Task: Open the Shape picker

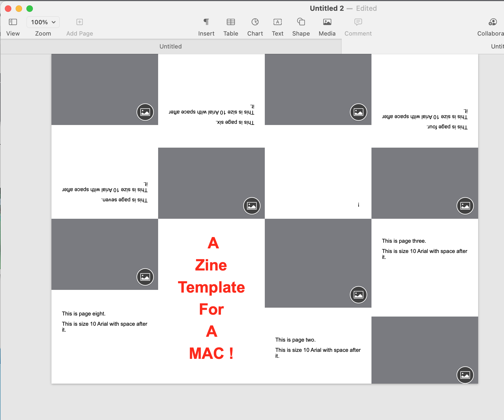Action: point(301,22)
